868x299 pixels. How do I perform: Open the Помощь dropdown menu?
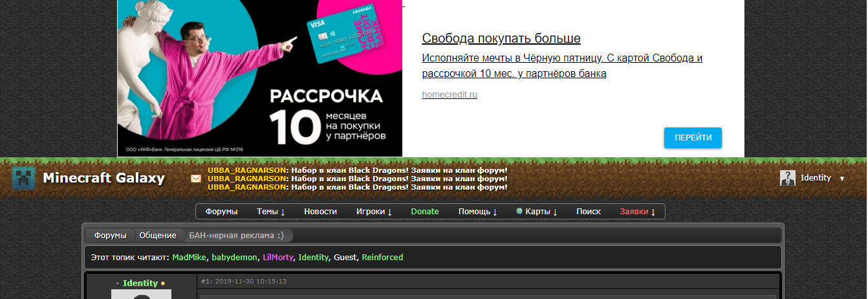click(478, 212)
